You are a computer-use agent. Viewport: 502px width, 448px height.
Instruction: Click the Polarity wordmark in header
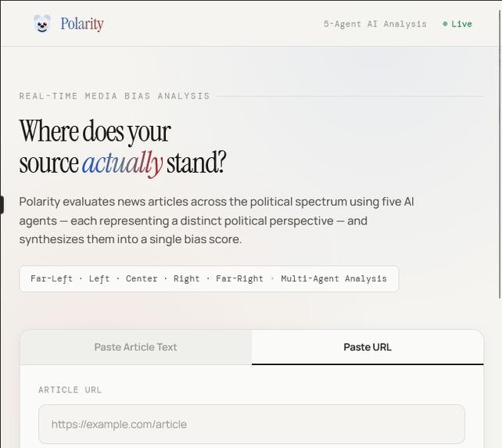point(82,23)
